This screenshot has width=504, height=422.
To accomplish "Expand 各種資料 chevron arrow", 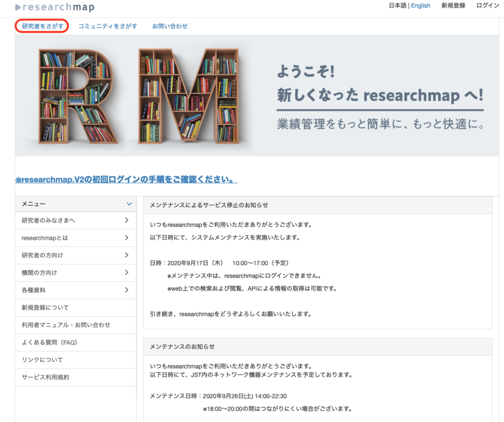I will (126, 290).
